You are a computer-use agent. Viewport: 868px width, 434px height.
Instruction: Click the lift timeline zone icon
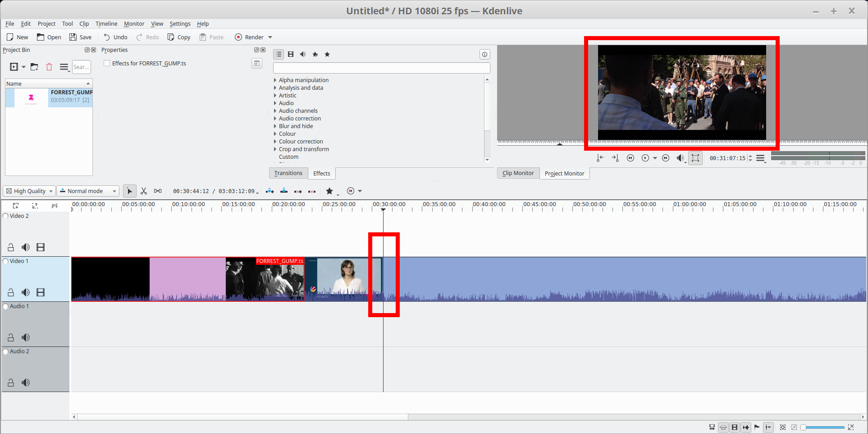(312, 191)
